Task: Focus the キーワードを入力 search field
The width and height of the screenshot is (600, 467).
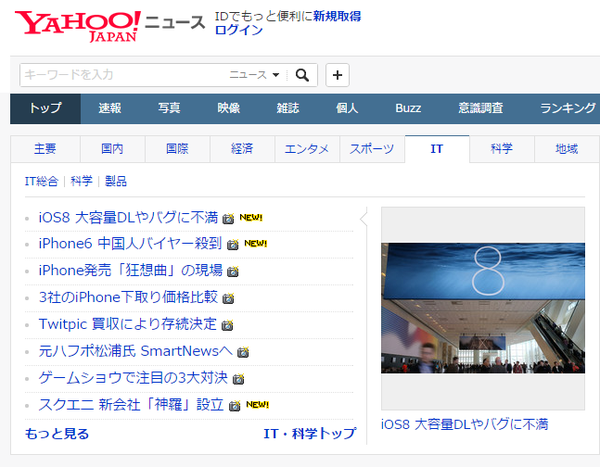Action: click(122, 75)
